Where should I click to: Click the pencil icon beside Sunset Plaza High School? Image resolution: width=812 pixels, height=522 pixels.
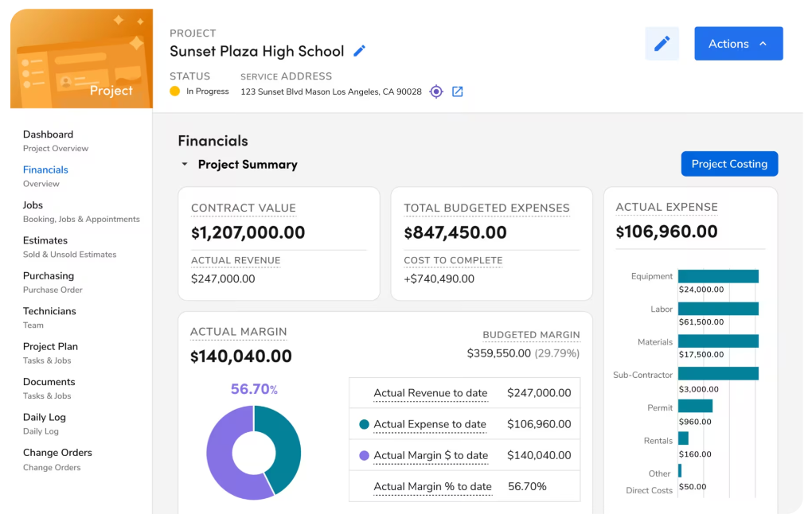(x=359, y=51)
